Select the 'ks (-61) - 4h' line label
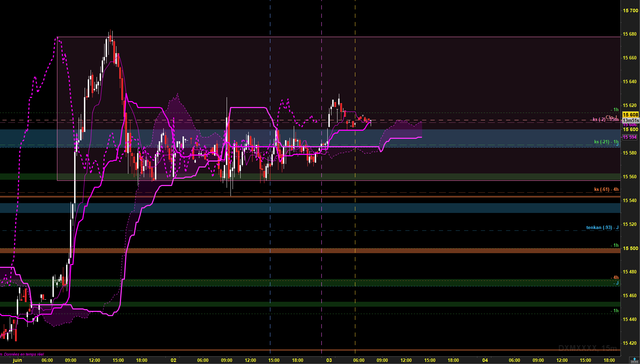 click(606, 189)
